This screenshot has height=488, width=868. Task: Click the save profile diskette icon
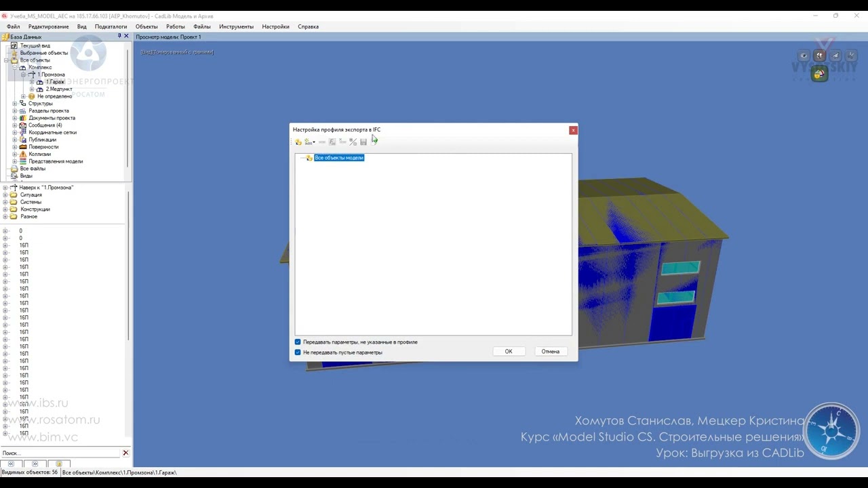(363, 142)
